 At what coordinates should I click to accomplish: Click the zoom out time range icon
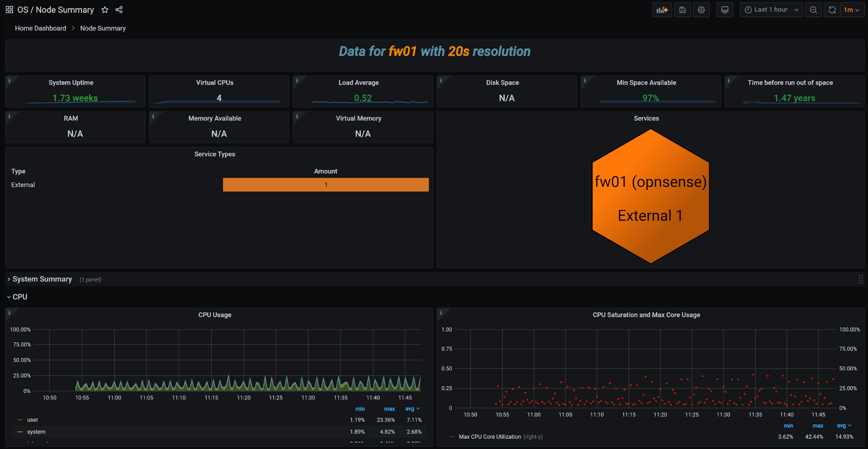pyautogui.click(x=813, y=10)
